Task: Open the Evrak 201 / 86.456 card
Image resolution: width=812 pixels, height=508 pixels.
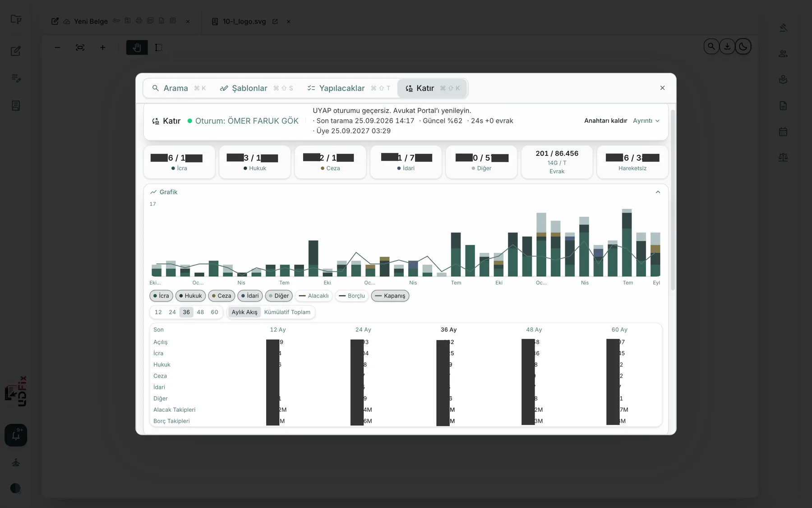Action: point(557,162)
